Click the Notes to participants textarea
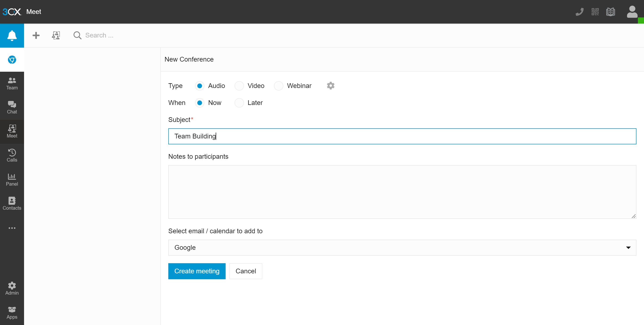 (402, 192)
